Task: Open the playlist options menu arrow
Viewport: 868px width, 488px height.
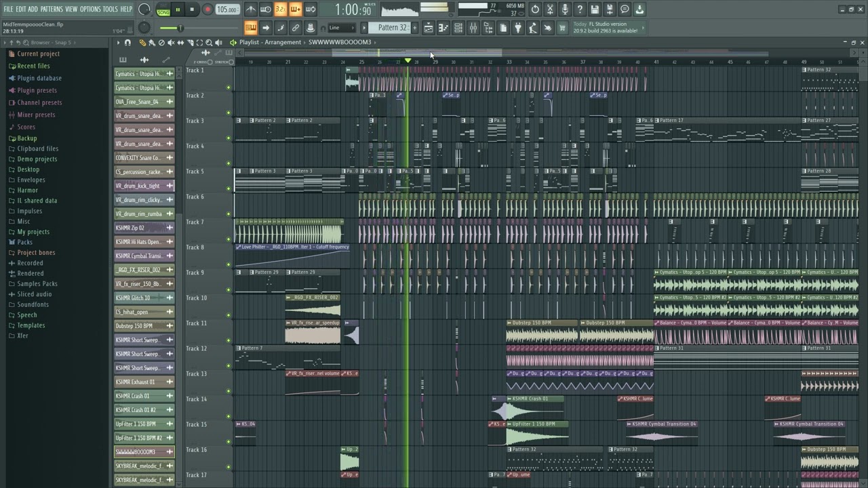Action: [x=118, y=43]
